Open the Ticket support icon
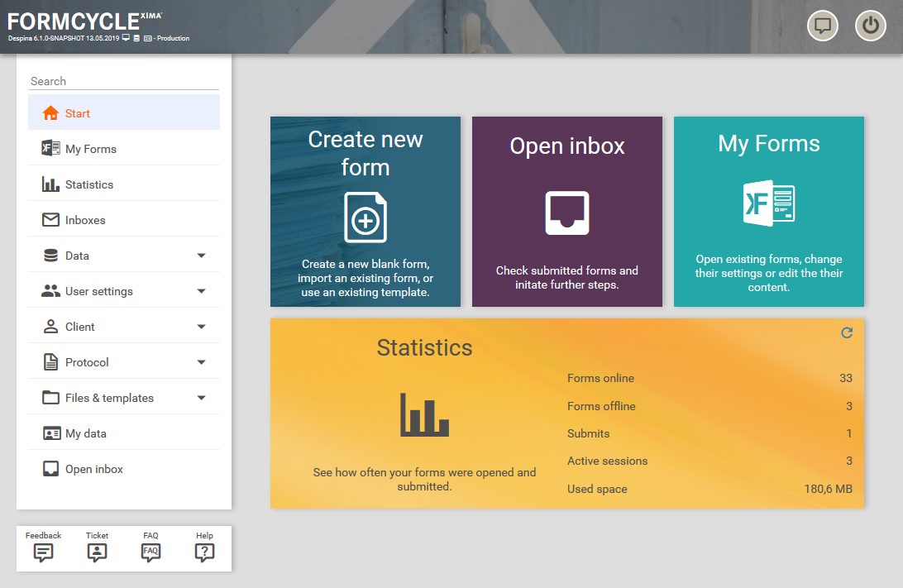 coord(97,552)
